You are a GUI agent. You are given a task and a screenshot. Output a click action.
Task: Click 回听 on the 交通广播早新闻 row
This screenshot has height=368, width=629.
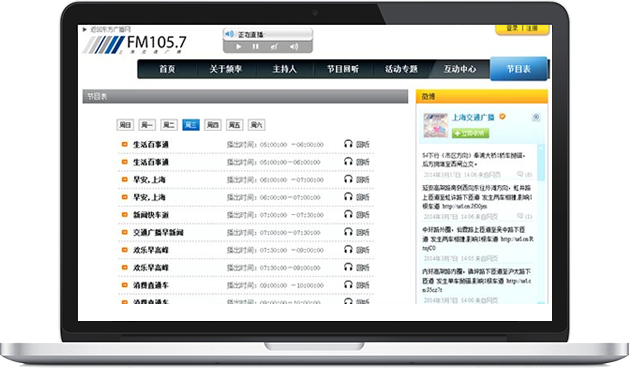click(363, 233)
